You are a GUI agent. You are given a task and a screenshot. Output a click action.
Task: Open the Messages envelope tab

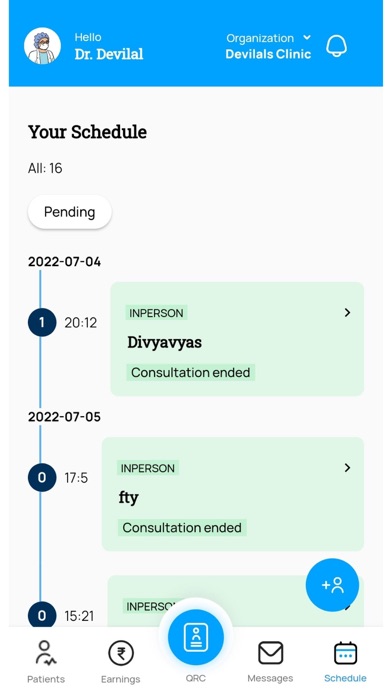pos(270,661)
